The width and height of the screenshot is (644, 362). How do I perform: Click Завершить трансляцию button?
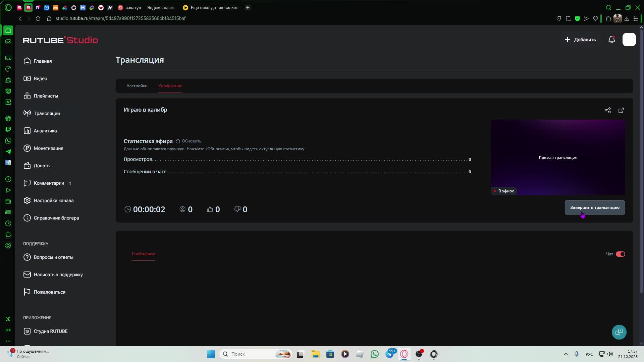pyautogui.click(x=594, y=207)
